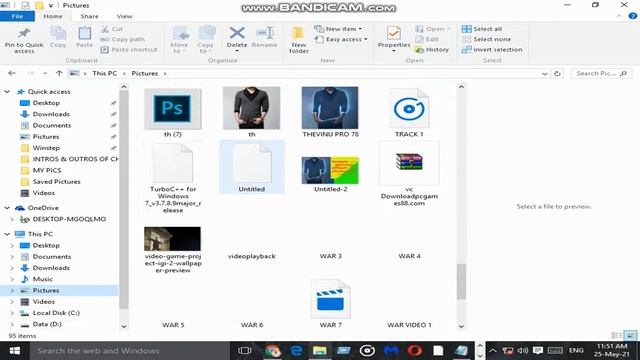This screenshot has height=360, width=640.
Task: Open Microsoft Edge from the taskbar
Action: (296, 351)
